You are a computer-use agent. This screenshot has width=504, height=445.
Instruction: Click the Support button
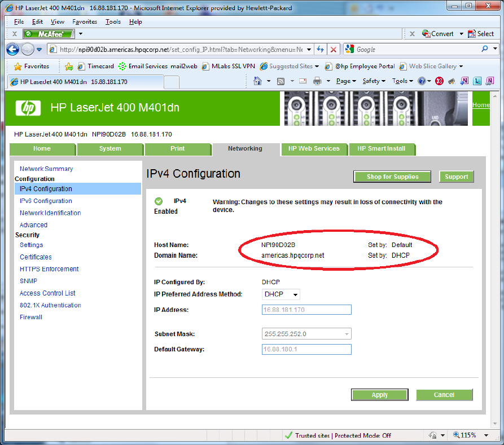(457, 177)
